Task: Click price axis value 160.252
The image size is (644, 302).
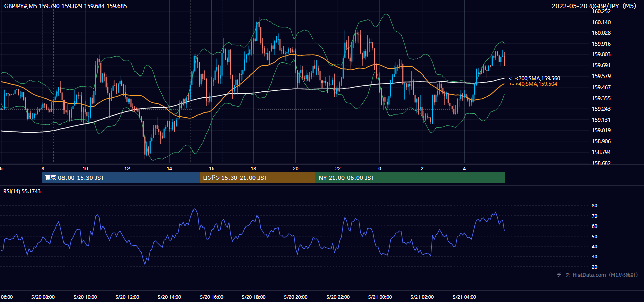Action: (x=601, y=11)
